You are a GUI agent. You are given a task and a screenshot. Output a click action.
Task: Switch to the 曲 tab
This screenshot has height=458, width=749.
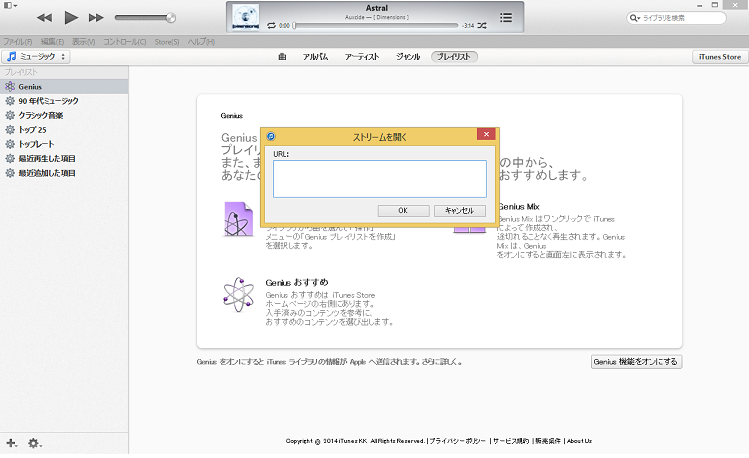pos(282,56)
